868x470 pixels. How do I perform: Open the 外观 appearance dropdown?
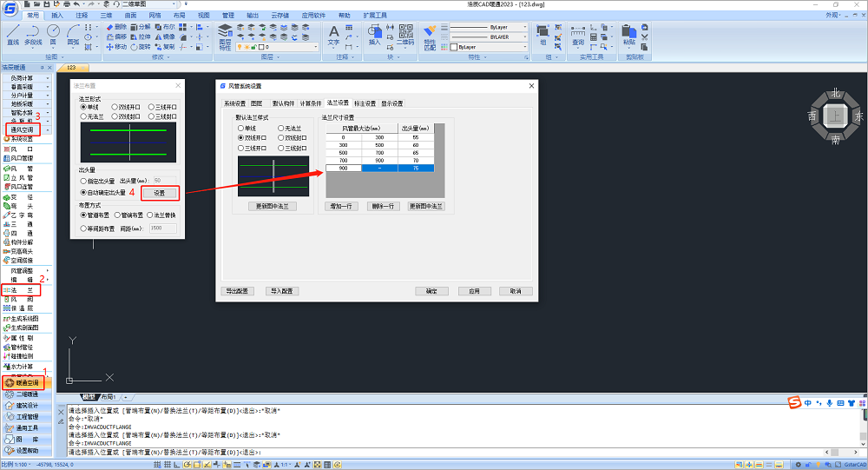(833, 15)
